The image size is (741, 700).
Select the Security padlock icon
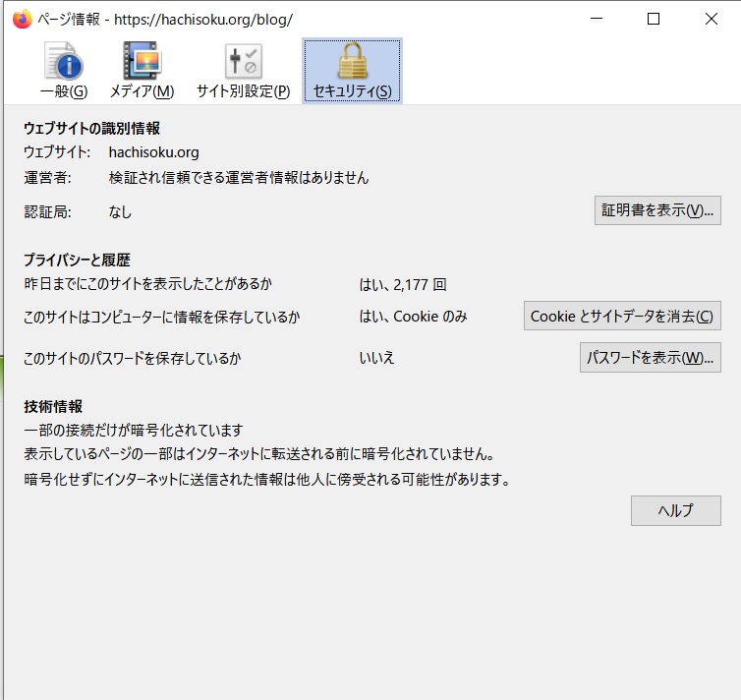pyautogui.click(x=352, y=63)
